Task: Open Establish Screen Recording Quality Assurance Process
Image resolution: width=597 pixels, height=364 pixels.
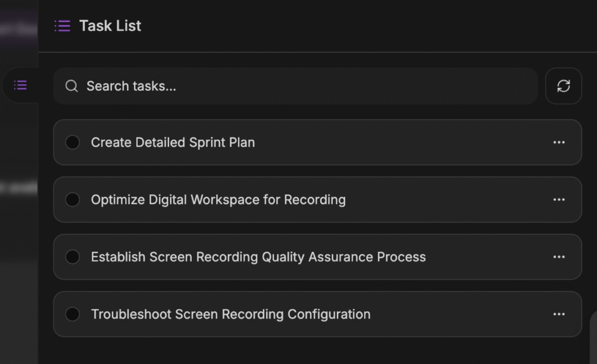Action: point(258,257)
